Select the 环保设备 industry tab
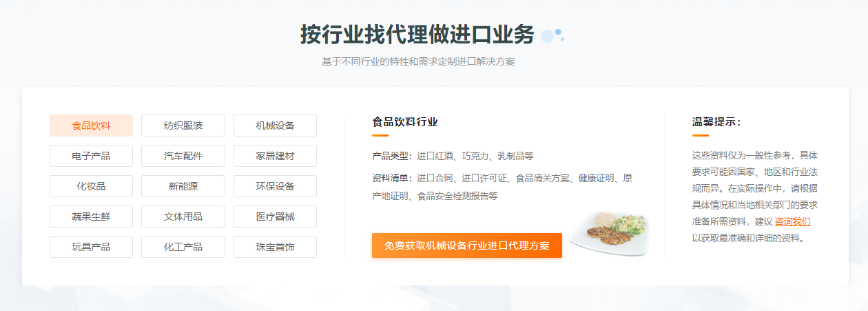 coord(275,186)
